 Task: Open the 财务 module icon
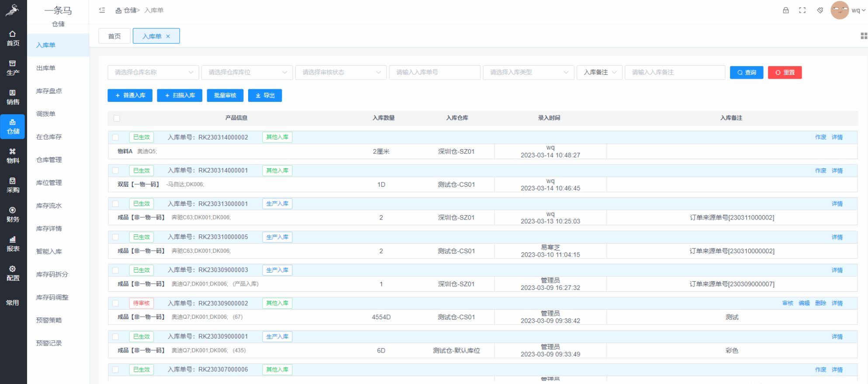tap(13, 215)
